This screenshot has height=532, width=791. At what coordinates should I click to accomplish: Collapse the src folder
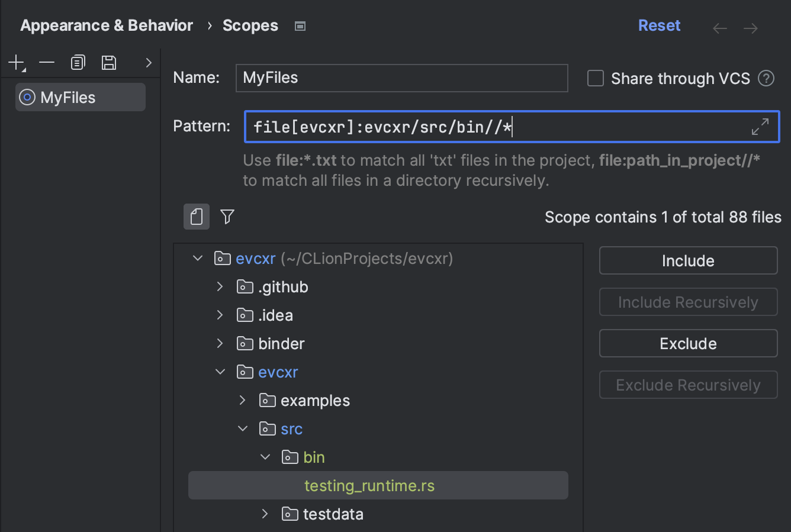click(243, 429)
